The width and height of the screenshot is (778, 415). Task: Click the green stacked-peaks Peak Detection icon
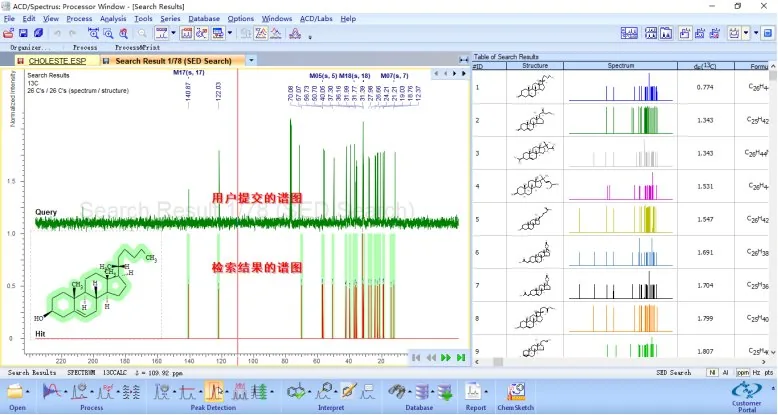tap(259, 392)
